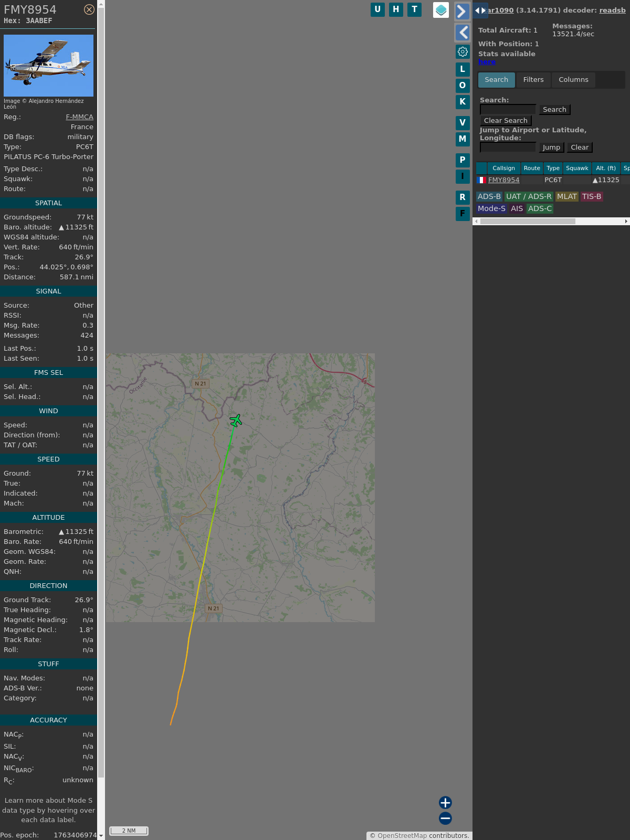Expand sidebar with right chevron button
630x840 pixels.
point(462,12)
